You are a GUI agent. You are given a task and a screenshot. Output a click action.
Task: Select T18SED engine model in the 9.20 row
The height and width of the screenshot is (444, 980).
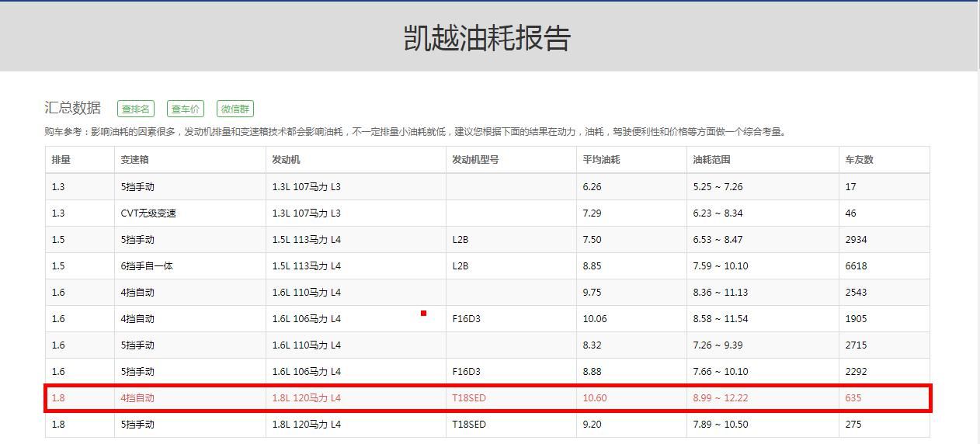[x=469, y=424]
